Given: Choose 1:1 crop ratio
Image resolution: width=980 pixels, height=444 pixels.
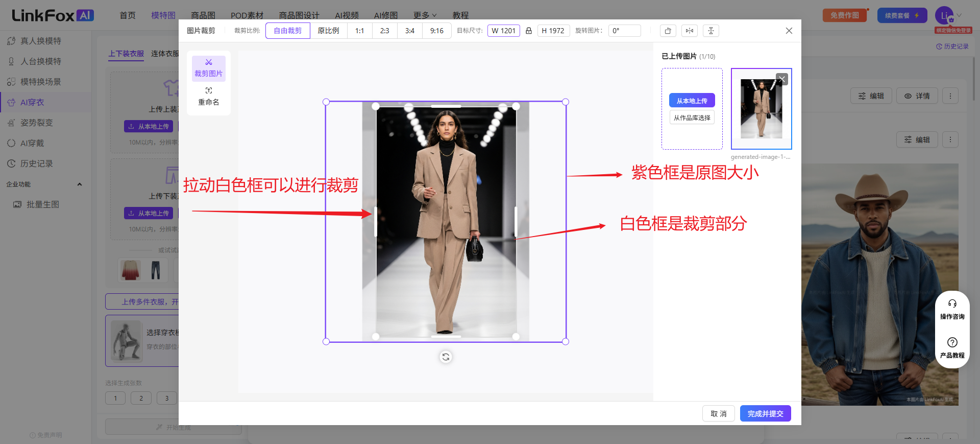Looking at the screenshot, I should point(360,31).
